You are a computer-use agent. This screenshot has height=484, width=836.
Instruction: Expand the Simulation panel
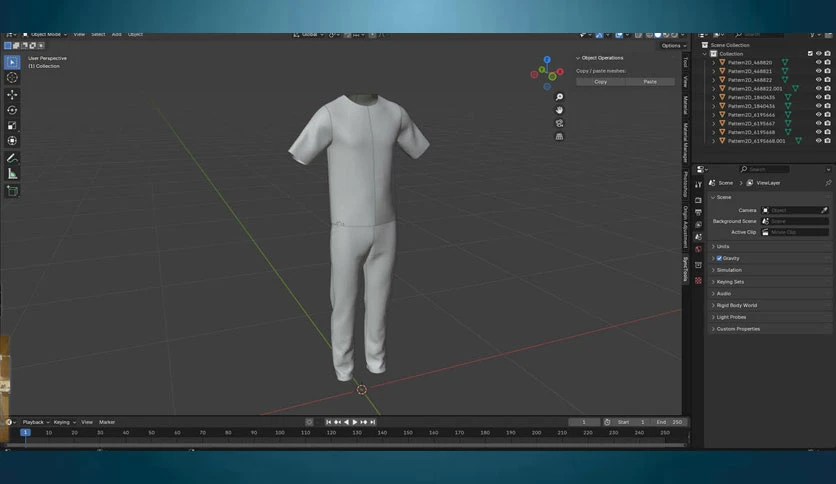click(770, 270)
